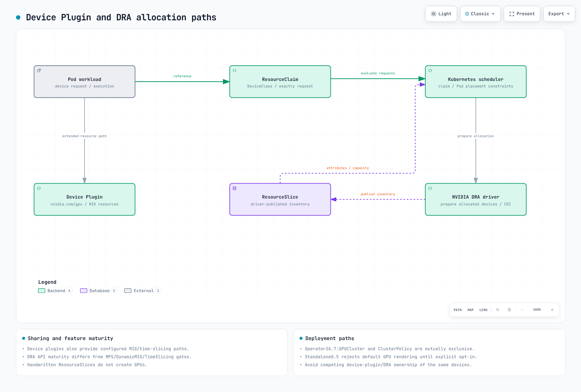This screenshot has height=392, width=581.
Task: Switch to PATH mode
Action: point(458,310)
